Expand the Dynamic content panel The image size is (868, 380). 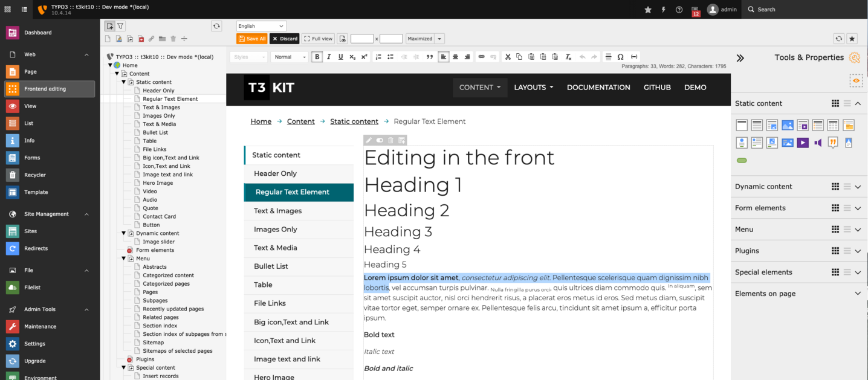(x=858, y=187)
